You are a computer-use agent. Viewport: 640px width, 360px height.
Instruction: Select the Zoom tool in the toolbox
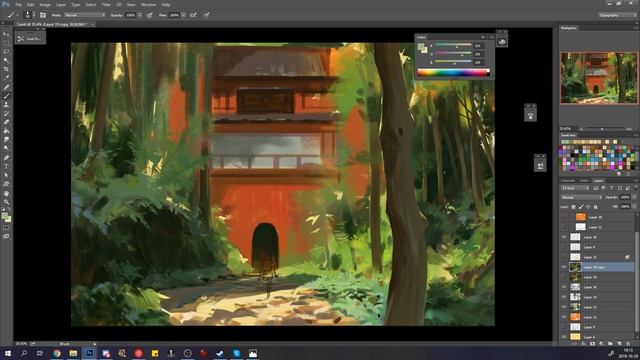6,202
